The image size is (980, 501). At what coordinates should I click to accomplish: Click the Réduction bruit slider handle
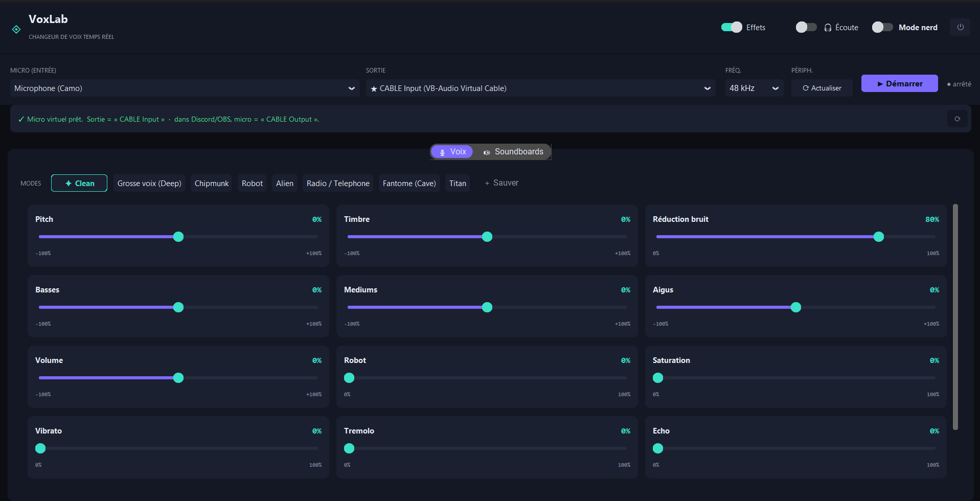tap(878, 237)
